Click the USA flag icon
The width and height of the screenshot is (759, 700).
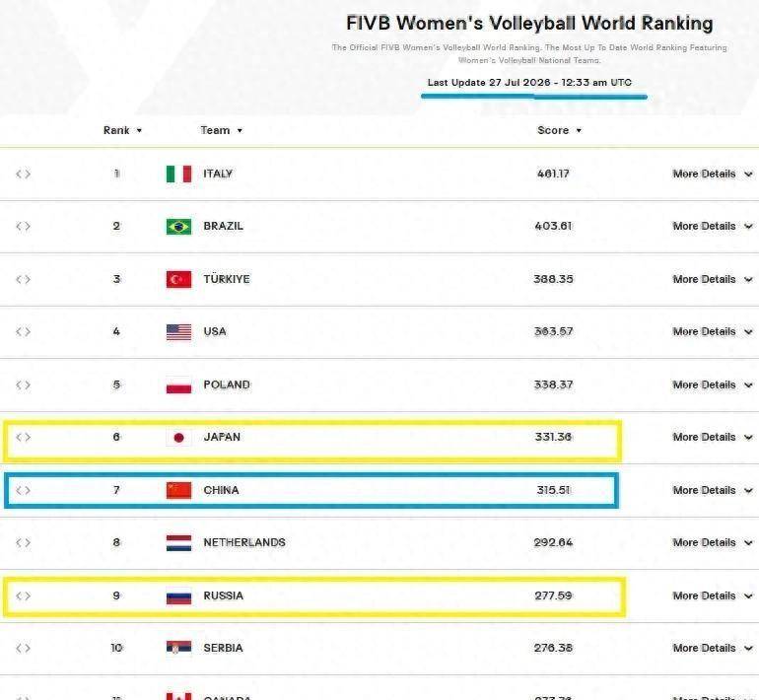click(178, 332)
